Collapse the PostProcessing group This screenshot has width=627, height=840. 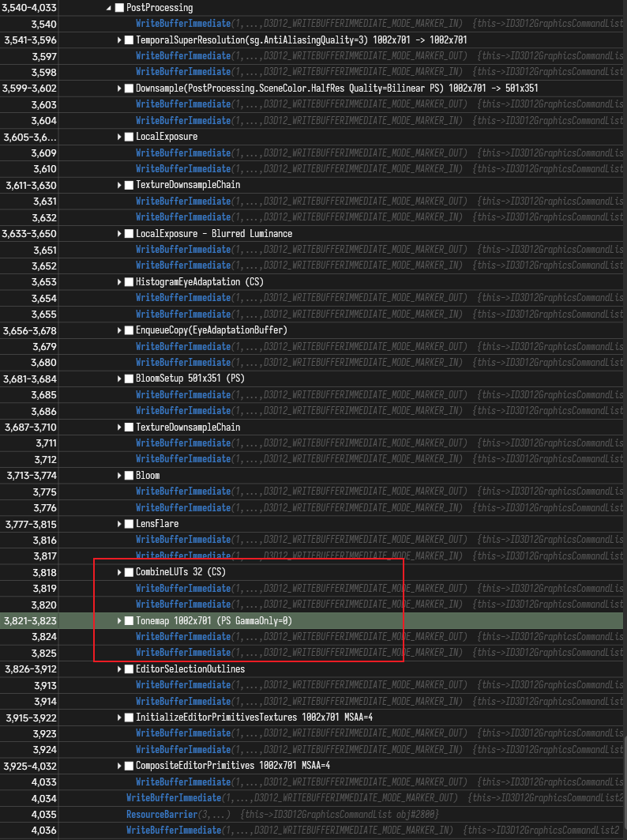[109, 8]
